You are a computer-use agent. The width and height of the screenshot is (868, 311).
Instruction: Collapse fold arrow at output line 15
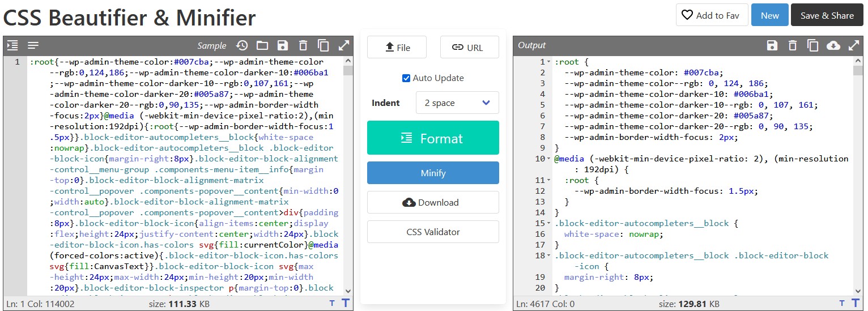click(x=550, y=223)
